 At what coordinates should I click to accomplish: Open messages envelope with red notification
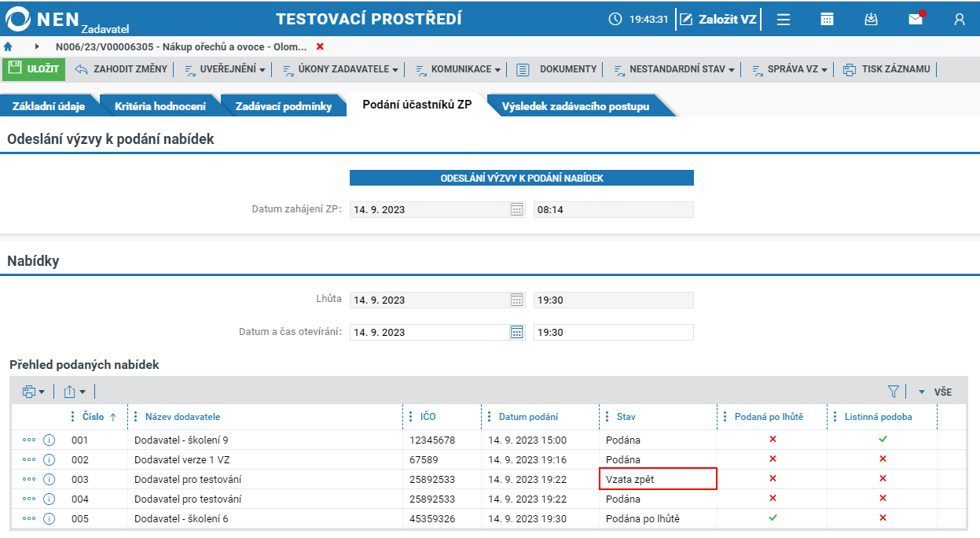916,19
